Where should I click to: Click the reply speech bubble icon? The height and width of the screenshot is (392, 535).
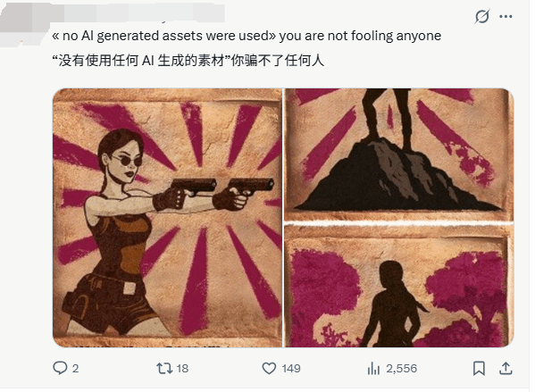(x=60, y=368)
